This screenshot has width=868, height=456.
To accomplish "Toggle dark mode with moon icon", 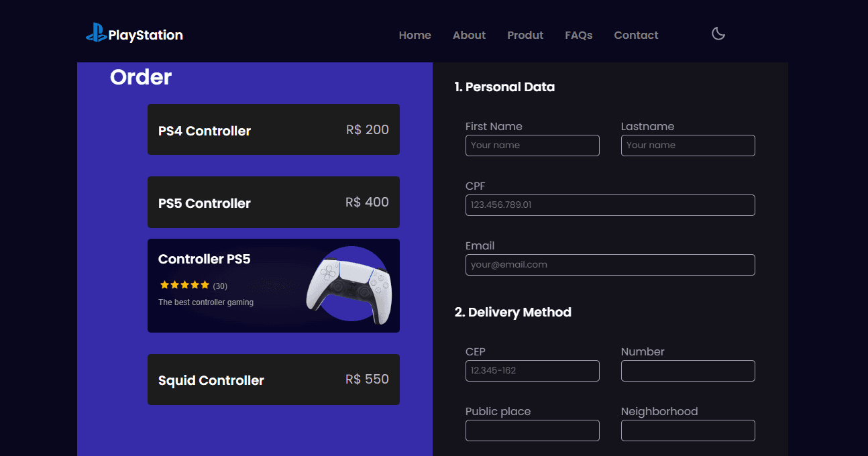I will pos(718,34).
